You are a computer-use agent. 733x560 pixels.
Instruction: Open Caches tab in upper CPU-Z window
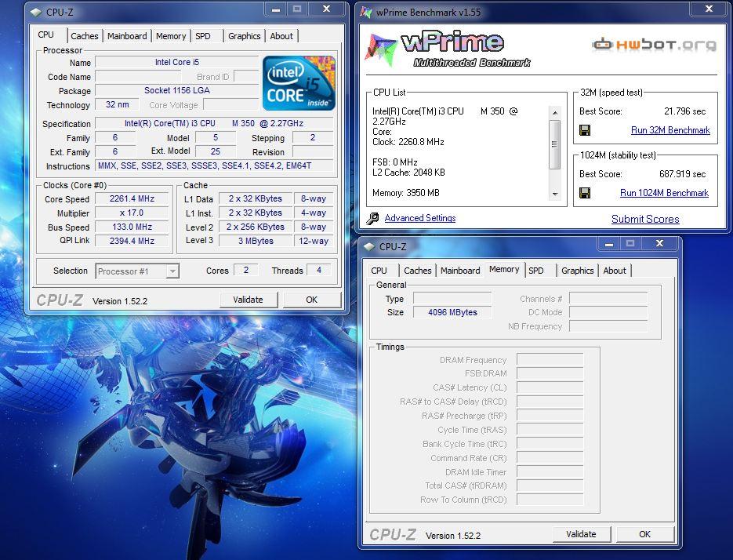(85, 36)
